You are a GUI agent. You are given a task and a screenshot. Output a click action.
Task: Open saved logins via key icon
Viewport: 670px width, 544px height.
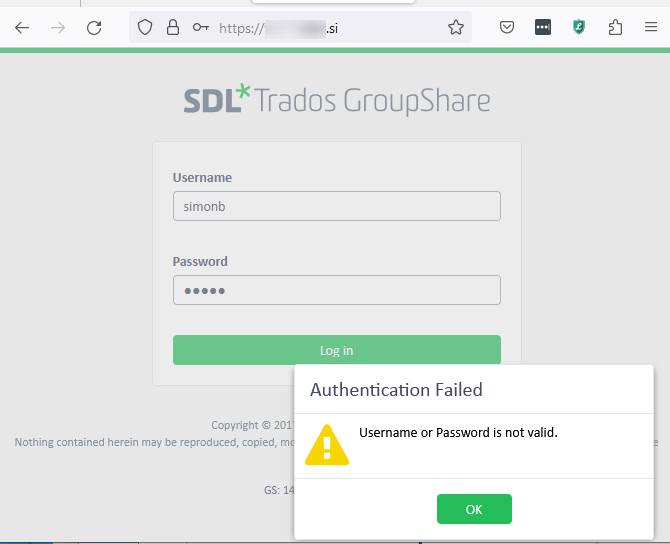(x=200, y=28)
